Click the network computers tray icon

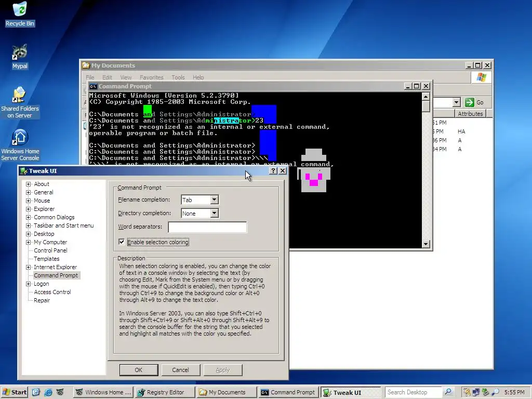coord(476,392)
